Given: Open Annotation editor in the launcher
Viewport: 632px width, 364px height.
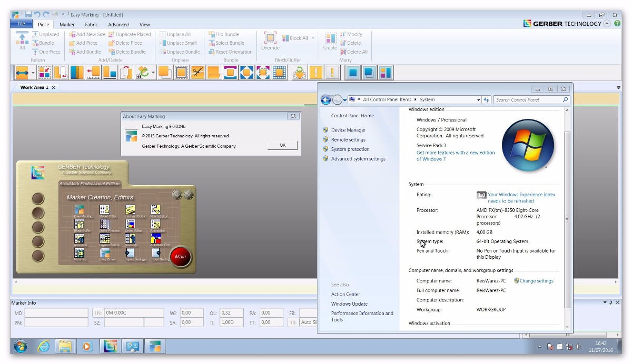Looking at the screenshot, I should [x=155, y=225].
